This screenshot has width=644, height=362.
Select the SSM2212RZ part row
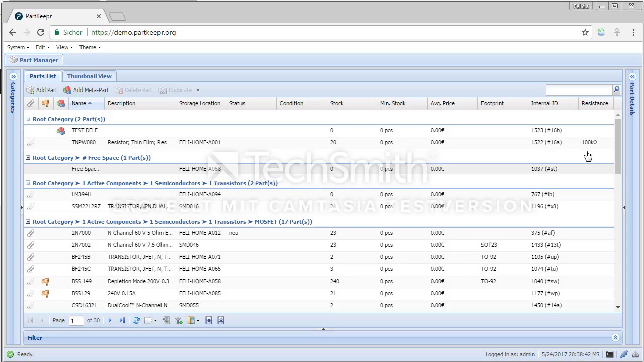pos(318,206)
